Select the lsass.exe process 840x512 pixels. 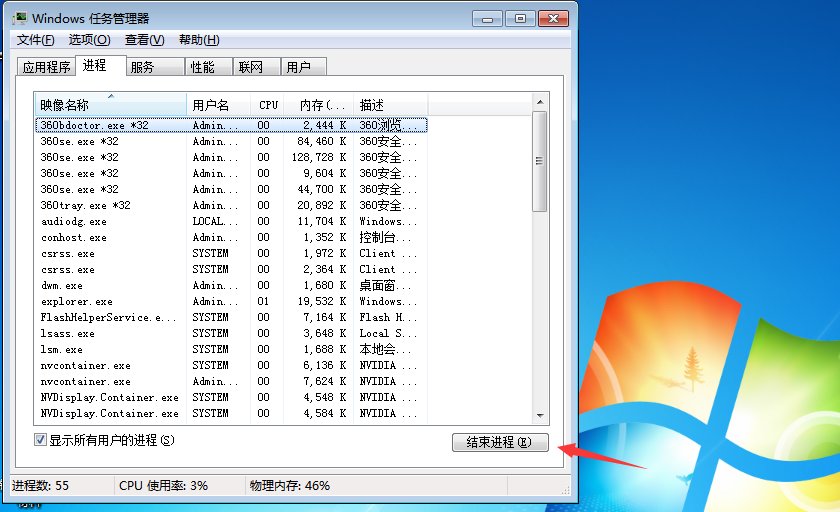pos(231,333)
